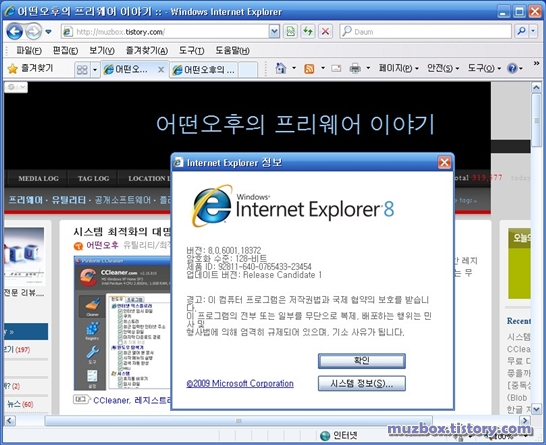Open the CCleaner screenshot thumbnail in post
The width and height of the screenshot is (546, 445).
click(x=123, y=323)
